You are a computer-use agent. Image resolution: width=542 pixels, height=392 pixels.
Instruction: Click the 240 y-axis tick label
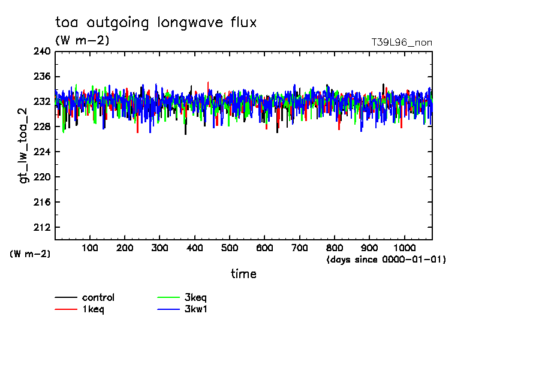coord(41,52)
